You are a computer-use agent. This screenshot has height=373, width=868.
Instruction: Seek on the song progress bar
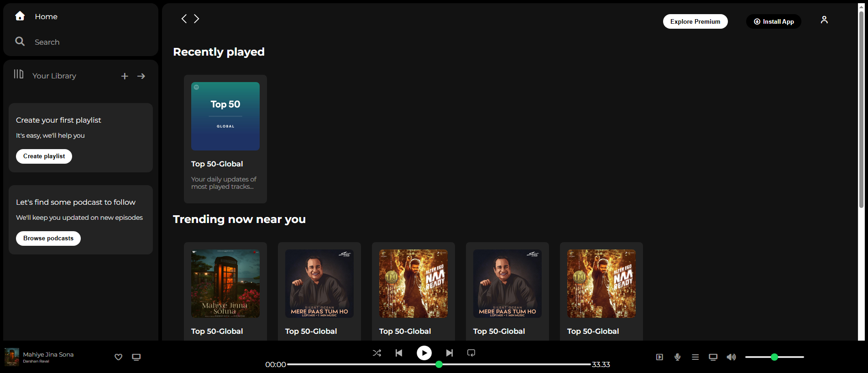pos(439,364)
